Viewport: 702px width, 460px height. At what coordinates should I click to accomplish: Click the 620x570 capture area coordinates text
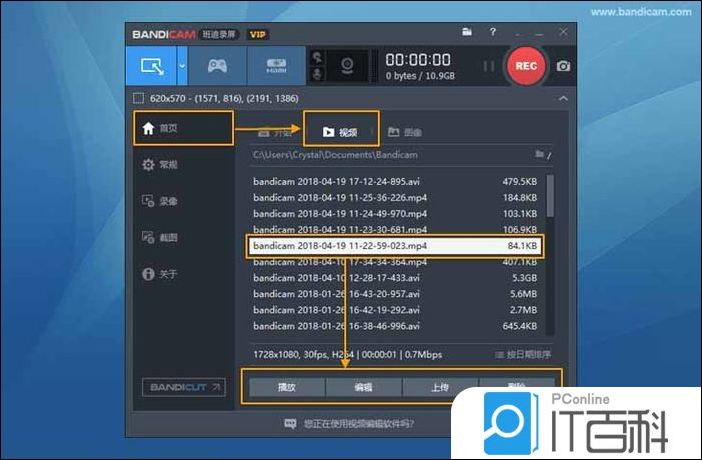[x=224, y=98]
